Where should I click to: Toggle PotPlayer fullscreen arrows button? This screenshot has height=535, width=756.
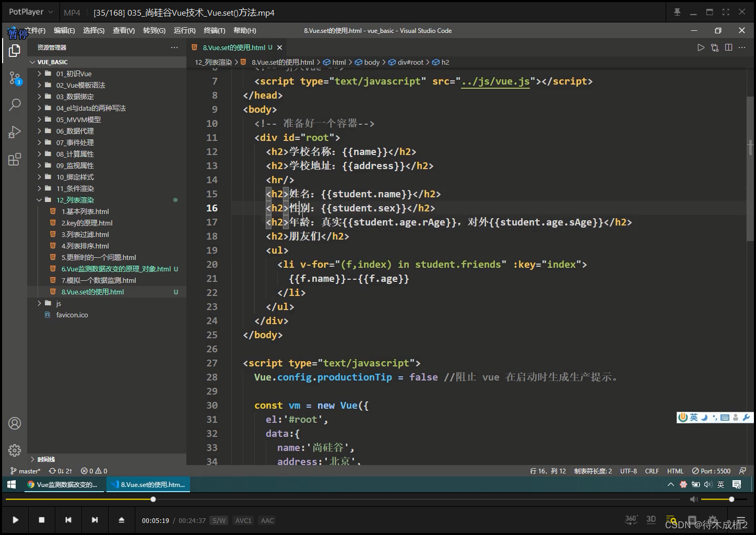725,12
